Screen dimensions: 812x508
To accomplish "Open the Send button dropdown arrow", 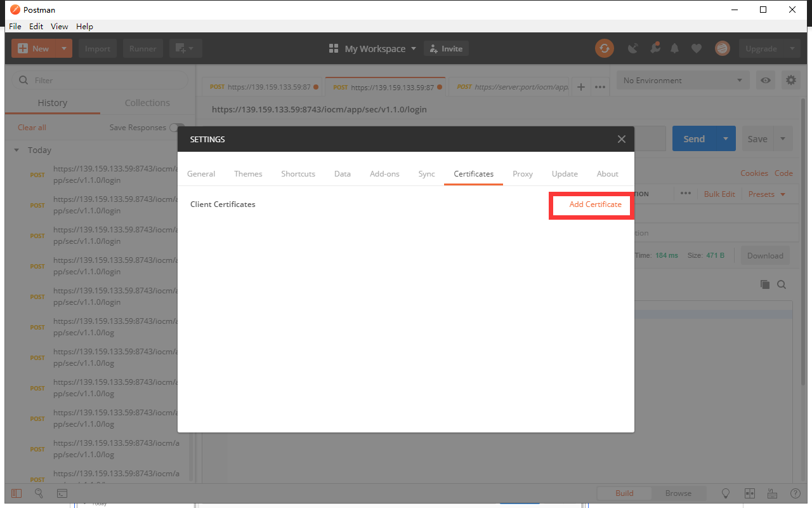I will pos(726,138).
